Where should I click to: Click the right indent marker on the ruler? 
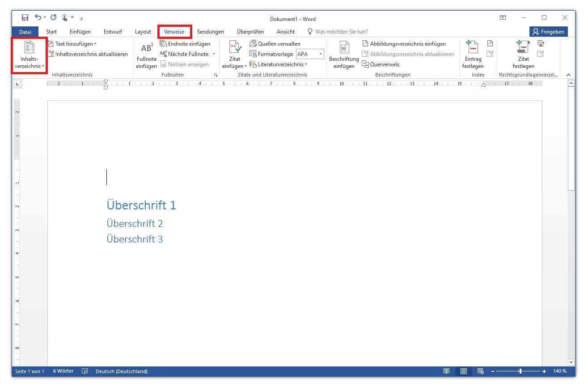(483, 85)
